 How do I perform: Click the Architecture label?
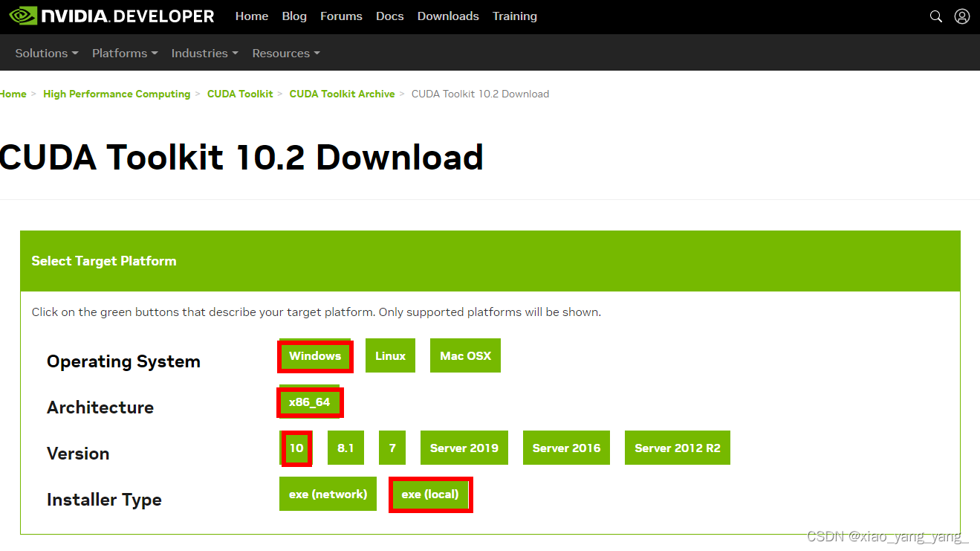pyautogui.click(x=100, y=407)
